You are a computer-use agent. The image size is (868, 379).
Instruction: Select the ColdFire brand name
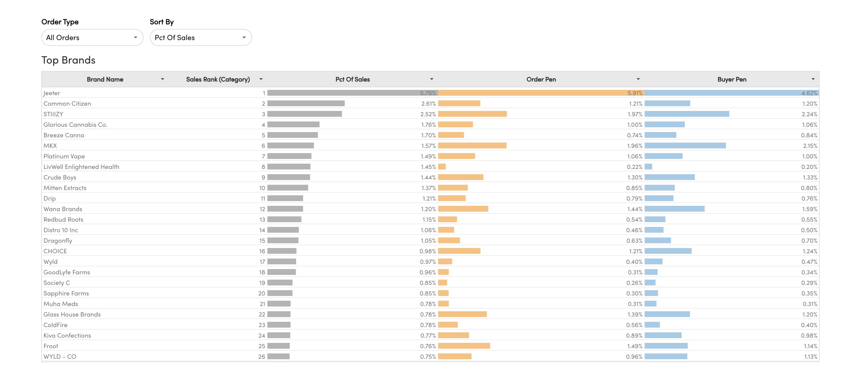click(x=55, y=325)
